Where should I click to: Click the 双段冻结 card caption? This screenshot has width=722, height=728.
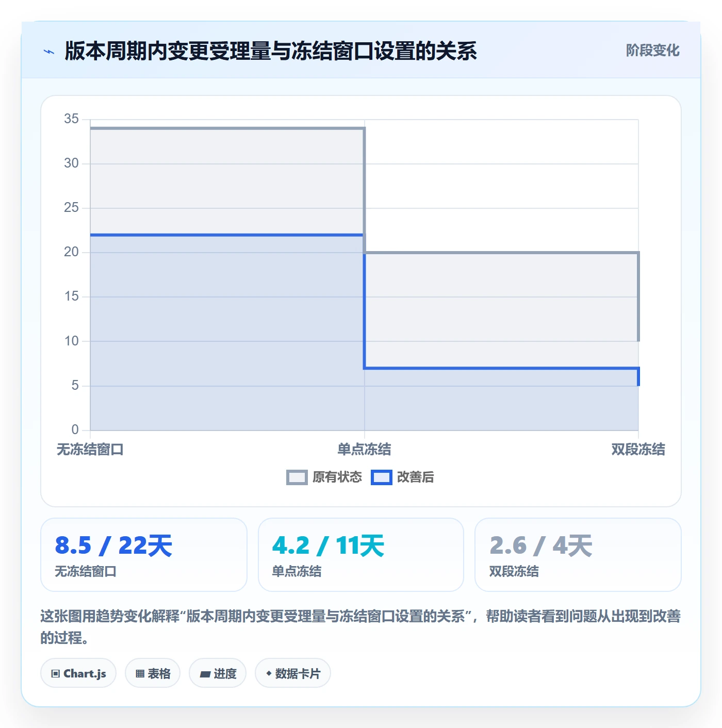[x=514, y=571]
